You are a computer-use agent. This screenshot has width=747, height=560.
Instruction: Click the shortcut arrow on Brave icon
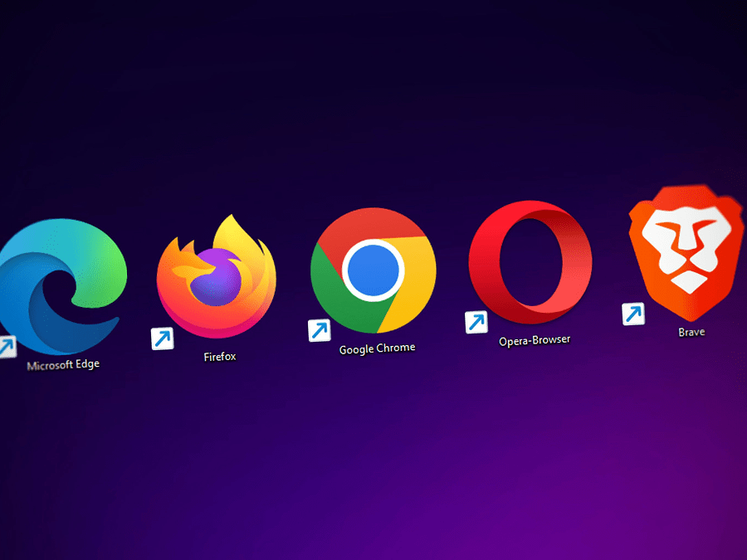click(x=633, y=314)
